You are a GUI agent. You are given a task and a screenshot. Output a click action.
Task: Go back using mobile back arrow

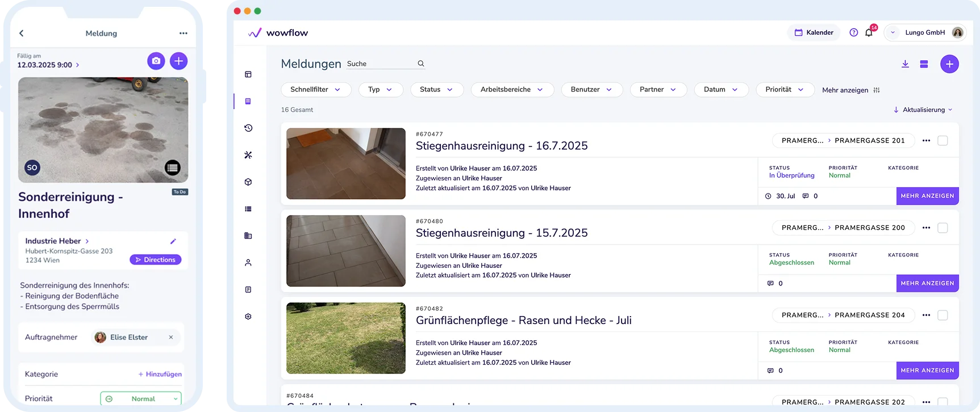click(x=22, y=33)
